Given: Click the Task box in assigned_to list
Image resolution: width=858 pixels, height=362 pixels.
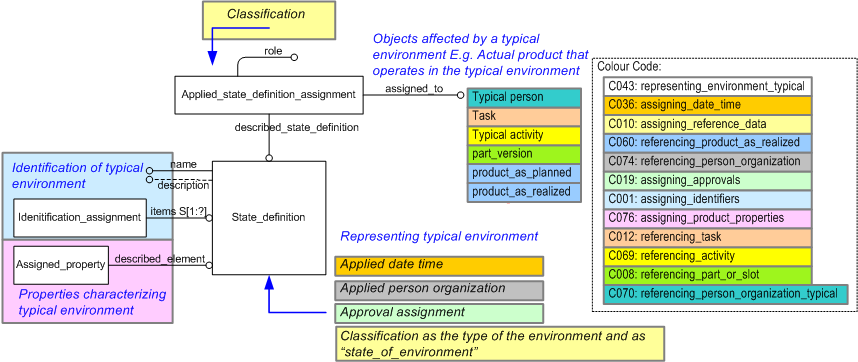Looking at the screenshot, I should [x=524, y=116].
